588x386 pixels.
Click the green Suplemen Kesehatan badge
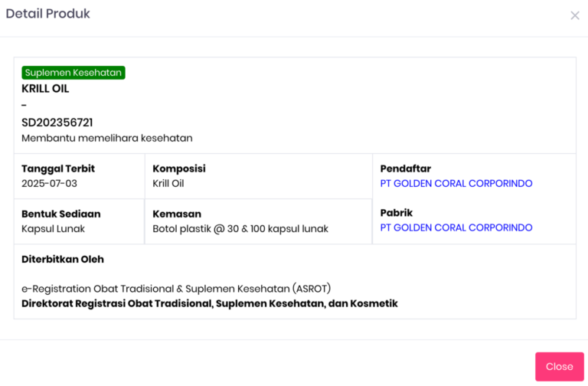(x=73, y=73)
